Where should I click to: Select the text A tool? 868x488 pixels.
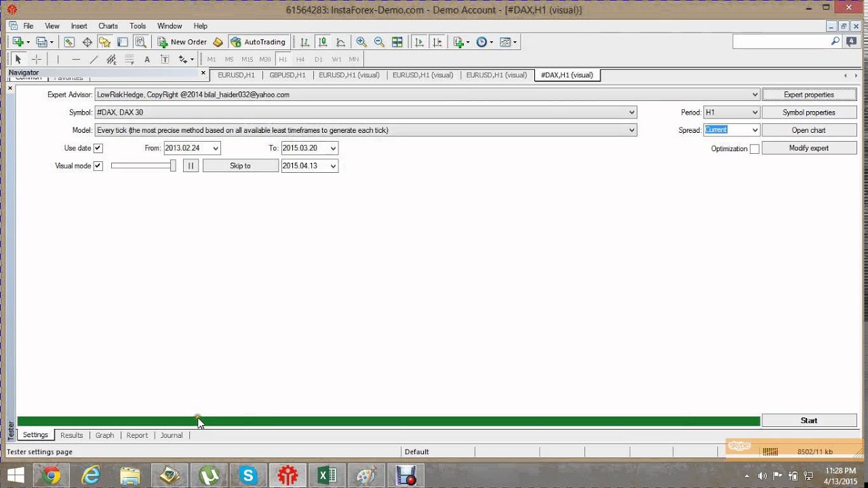pos(147,59)
